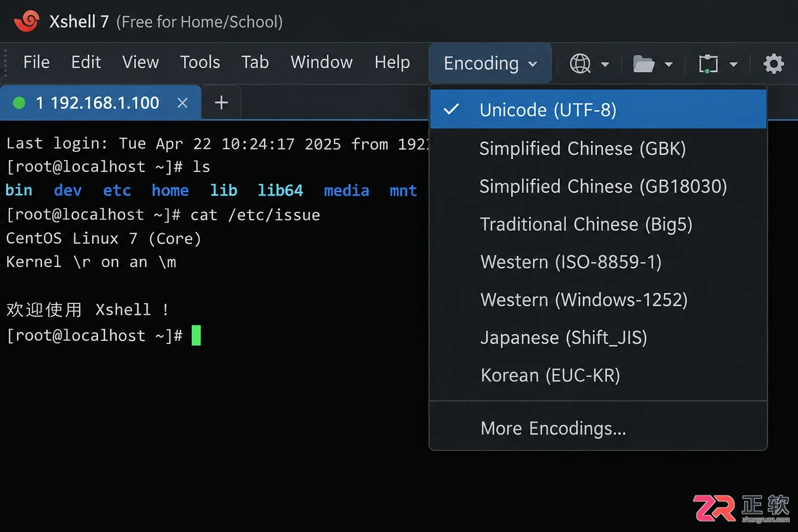Select checked Unicode (UTF-8) encoding option
This screenshot has width=798, height=532.
click(x=598, y=110)
